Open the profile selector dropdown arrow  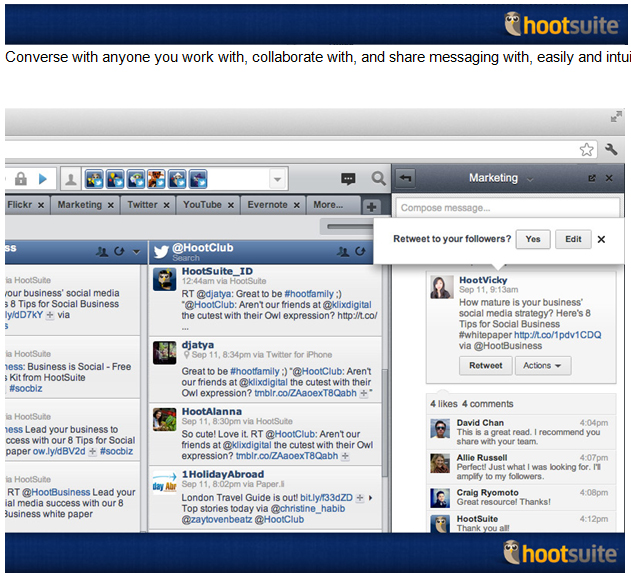click(x=277, y=179)
